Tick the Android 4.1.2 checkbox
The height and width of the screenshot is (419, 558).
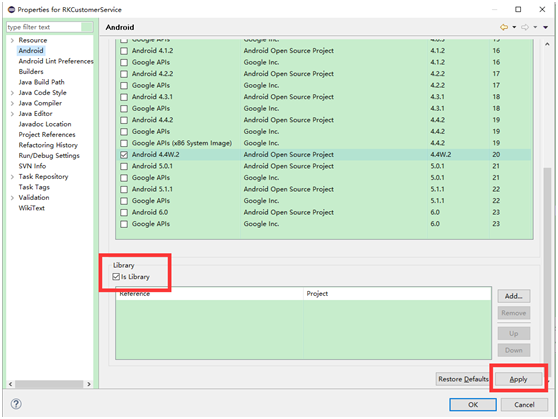tap(124, 51)
